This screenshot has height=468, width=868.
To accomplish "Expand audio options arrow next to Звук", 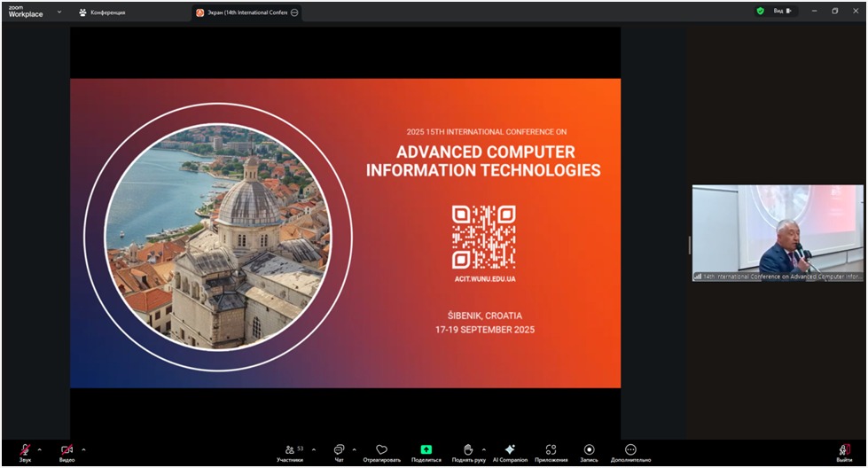I will click(39, 449).
